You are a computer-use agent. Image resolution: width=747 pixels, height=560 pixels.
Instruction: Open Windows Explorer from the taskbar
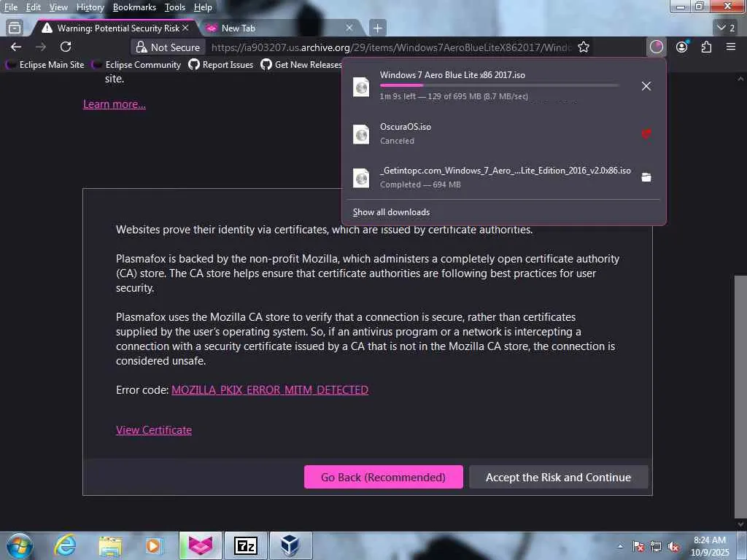pos(110,545)
